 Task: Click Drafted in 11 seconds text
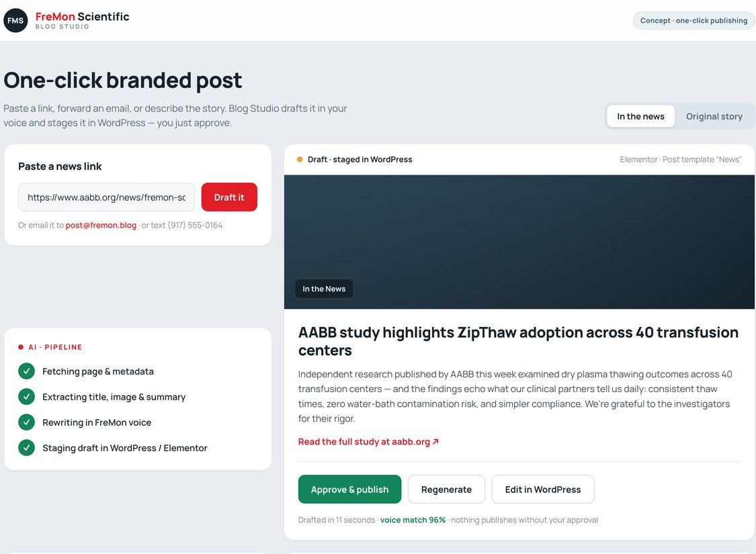[337, 520]
